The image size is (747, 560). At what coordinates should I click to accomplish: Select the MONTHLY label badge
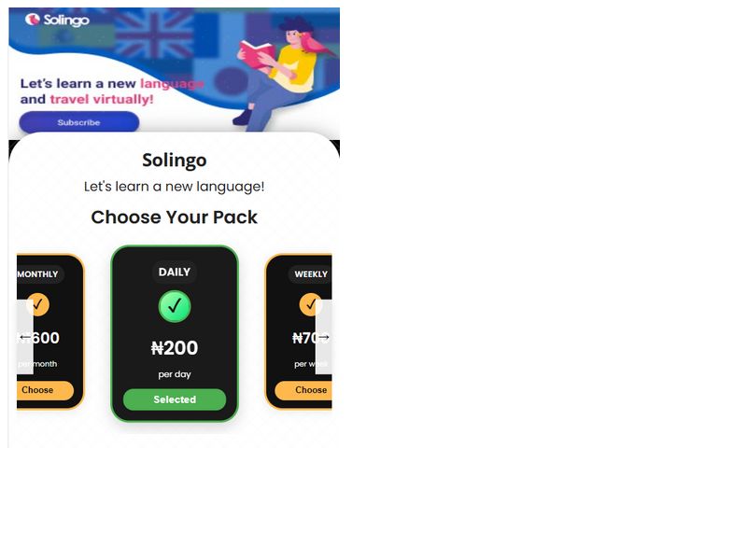coord(39,274)
